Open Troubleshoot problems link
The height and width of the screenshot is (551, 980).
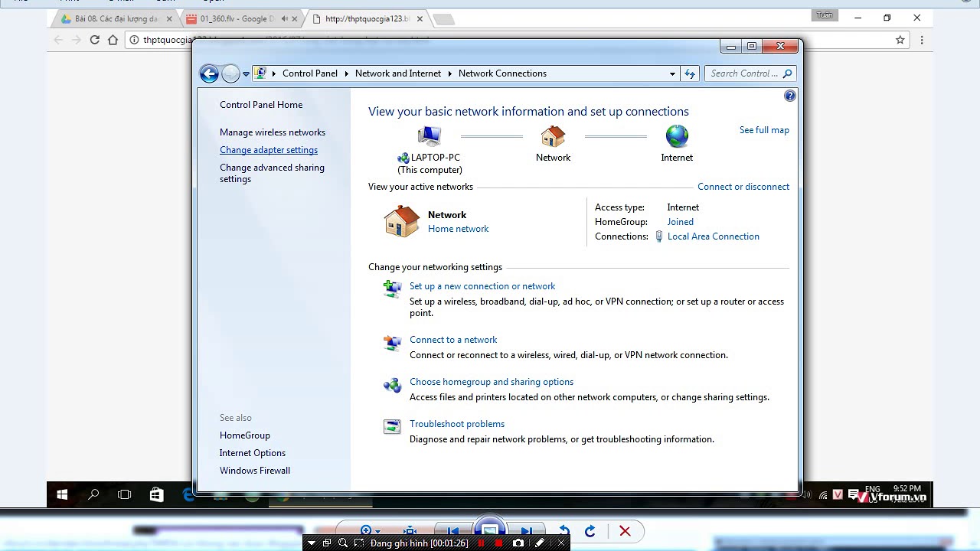coord(457,424)
